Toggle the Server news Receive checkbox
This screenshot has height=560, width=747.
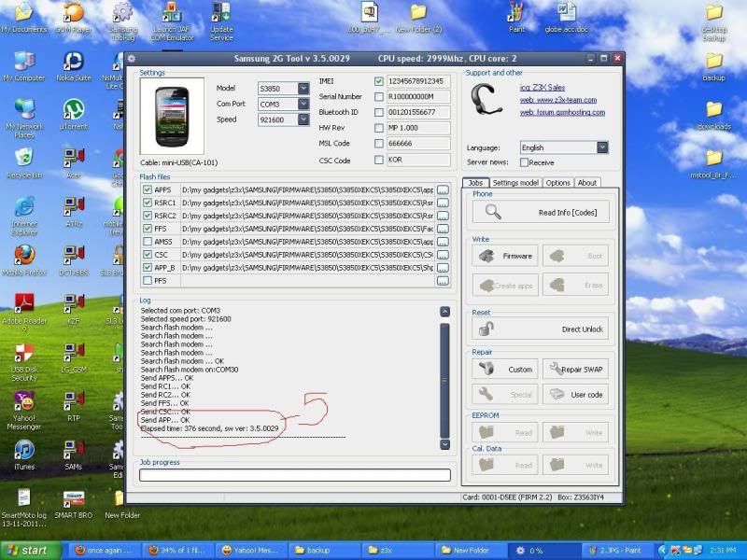tap(524, 162)
